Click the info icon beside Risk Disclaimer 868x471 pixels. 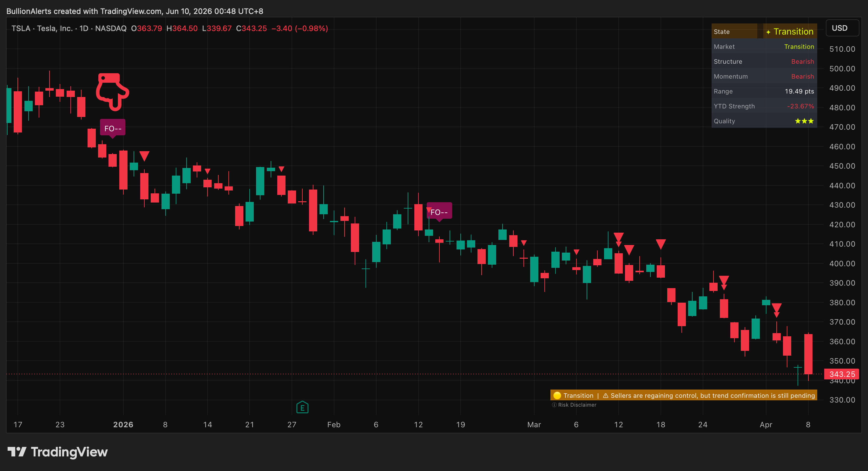[554, 405]
